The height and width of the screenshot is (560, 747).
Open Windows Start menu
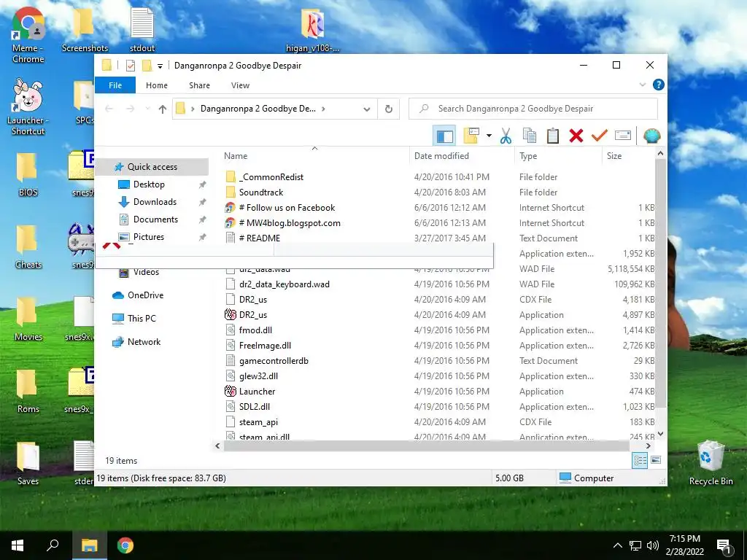pos(18,545)
